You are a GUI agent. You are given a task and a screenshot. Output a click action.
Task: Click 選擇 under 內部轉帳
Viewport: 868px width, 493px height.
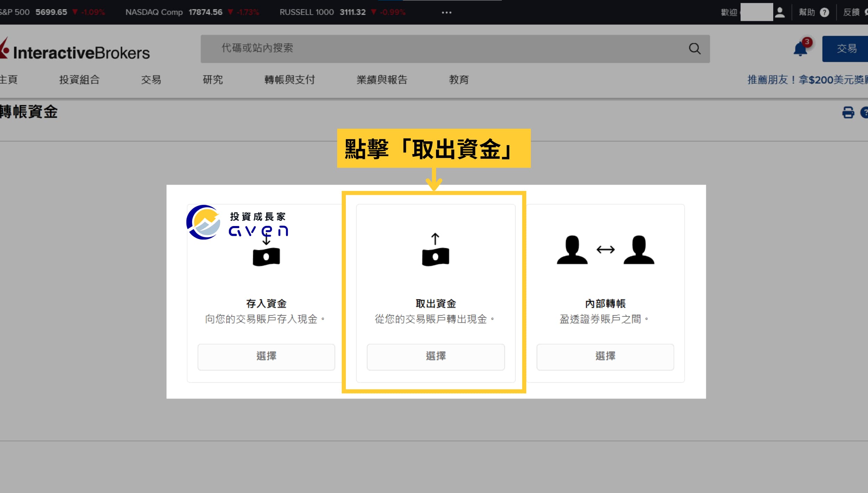pos(605,357)
